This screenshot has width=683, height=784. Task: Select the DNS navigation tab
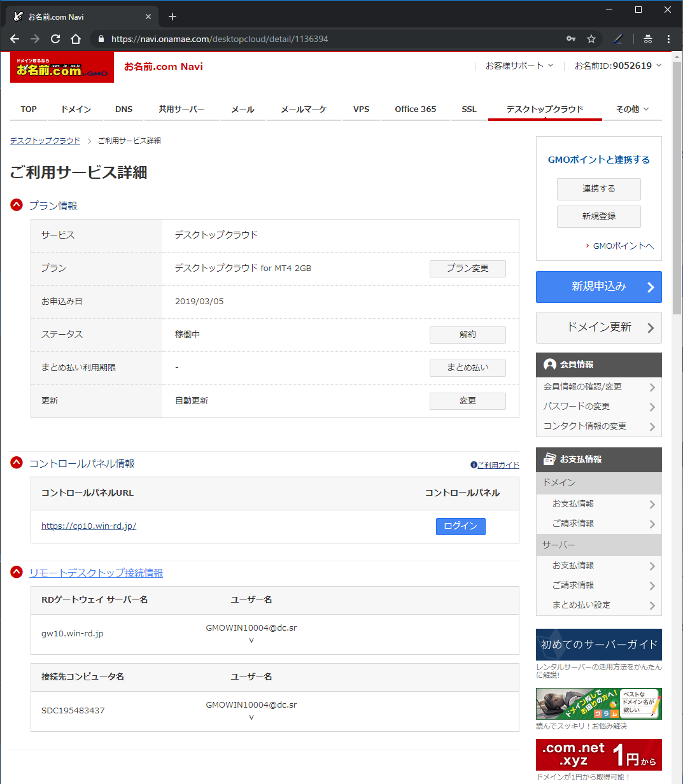coord(124,109)
